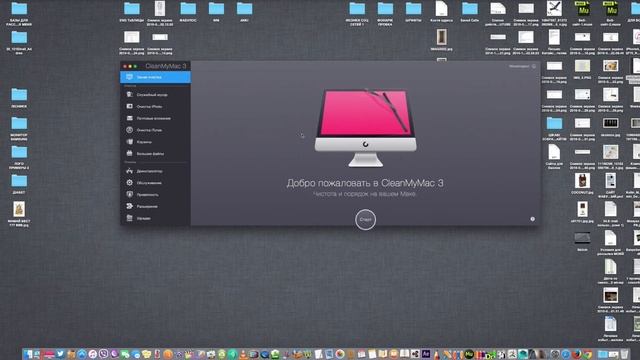Open Корзины (Trash Bins) module
The height and width of the screenshot is (360, 640).
click(155, 142)
